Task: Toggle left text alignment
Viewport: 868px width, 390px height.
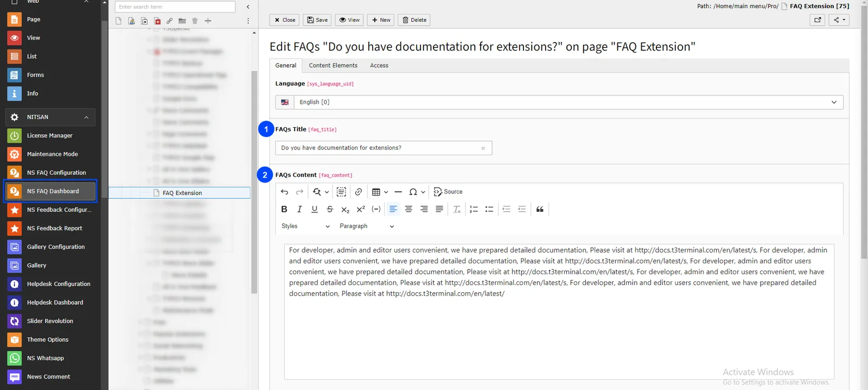Action: (x=393, y=209)
